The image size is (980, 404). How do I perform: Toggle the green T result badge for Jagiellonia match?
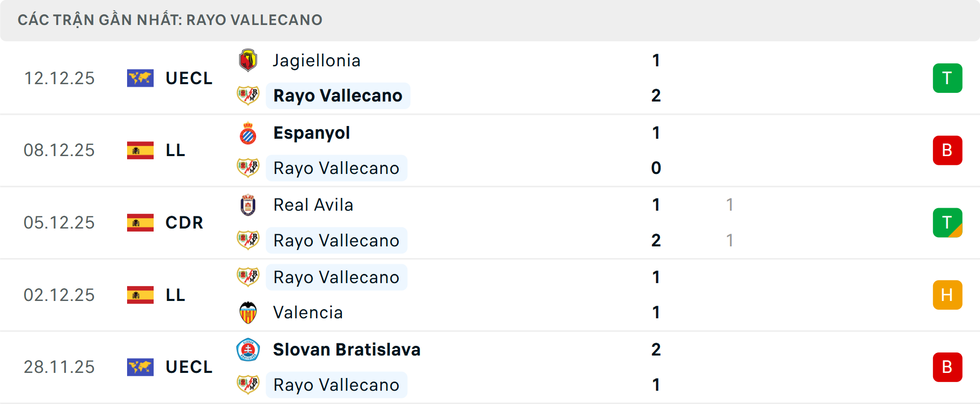948,78
